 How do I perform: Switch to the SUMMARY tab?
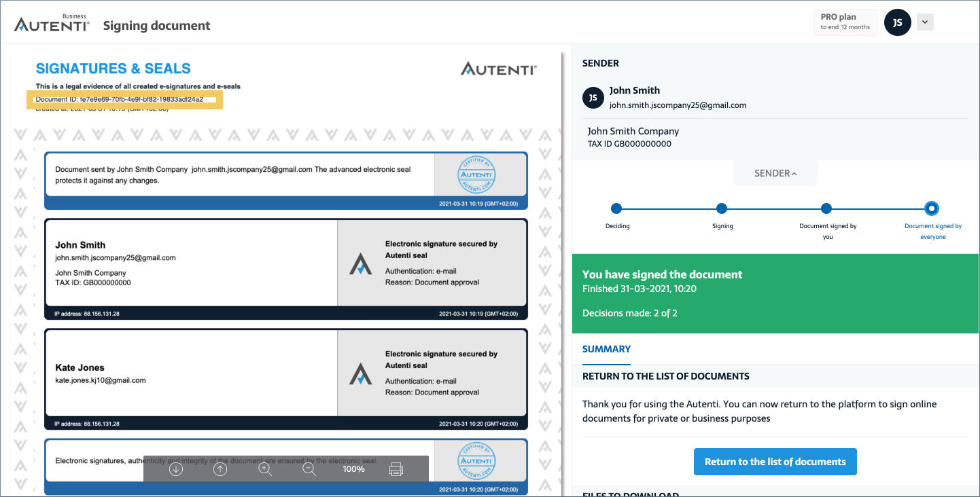point(606,348)
